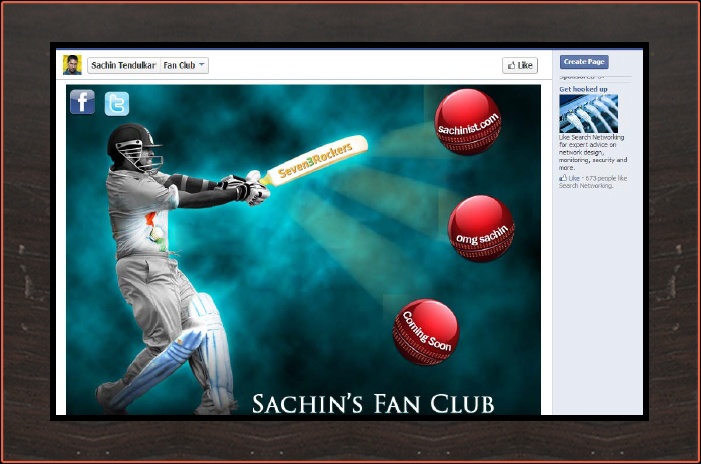Open the Get hooked up ad link
Viewport: 701px width, 464px height.
pyautogui.click(x=583, y=89)
